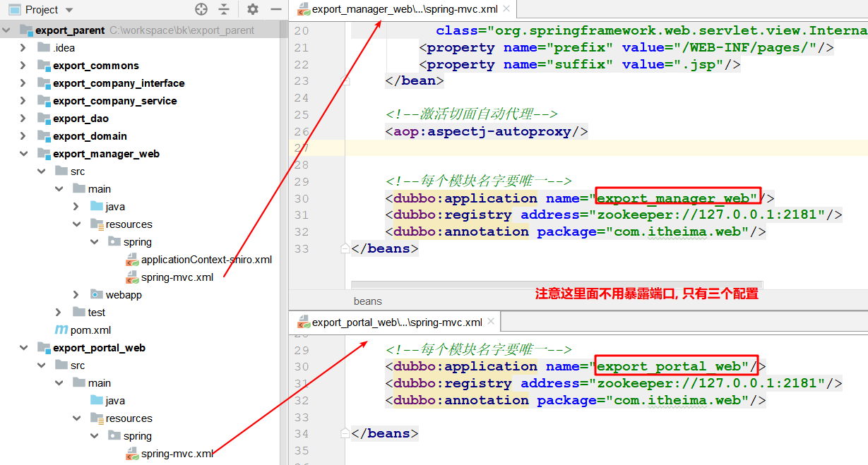Viewport: 868px width, 465px height.
Task: Select resources folder under export_manager_web
Action: click(129, 224)
